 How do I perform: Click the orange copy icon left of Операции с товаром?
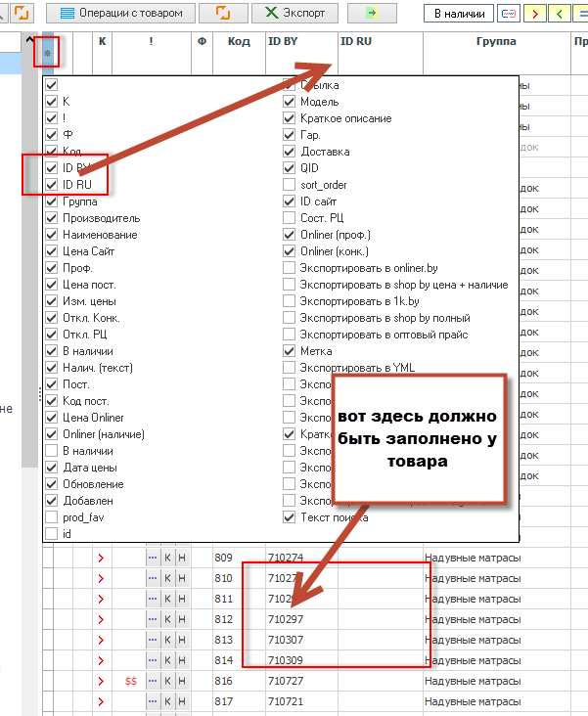coord(22,13)
